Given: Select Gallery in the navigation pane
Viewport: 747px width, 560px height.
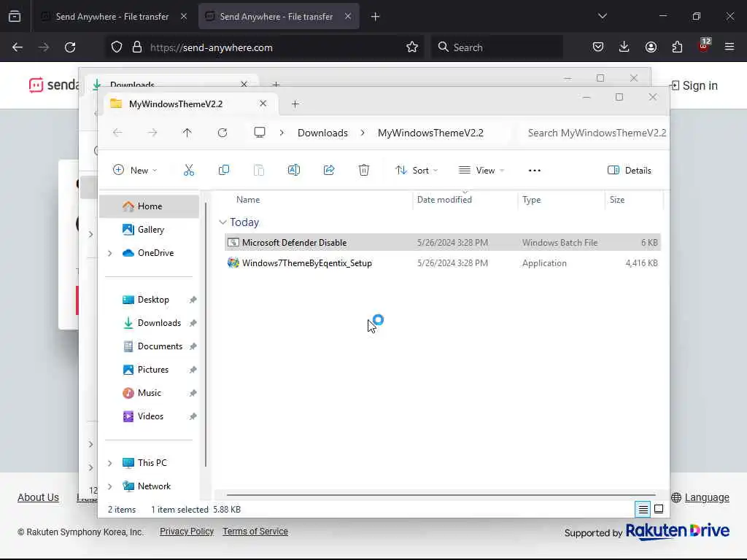Looking at the screenshot, I should click(149, 230).
